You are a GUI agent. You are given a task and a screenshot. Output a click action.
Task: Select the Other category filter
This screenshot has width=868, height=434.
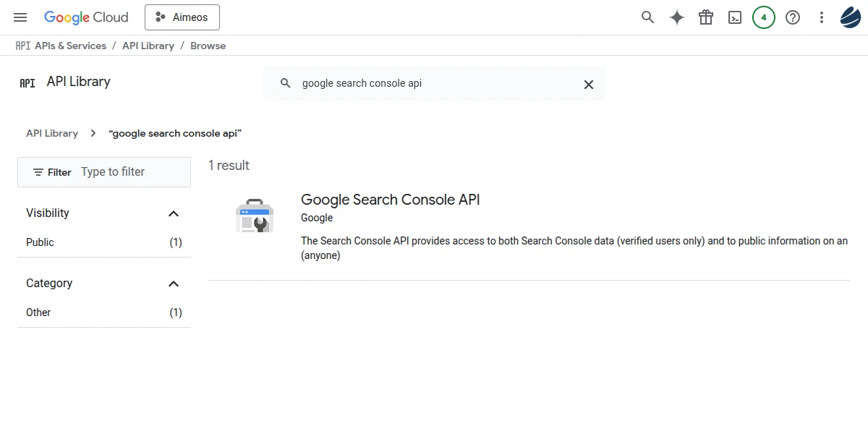coord(39,312)
